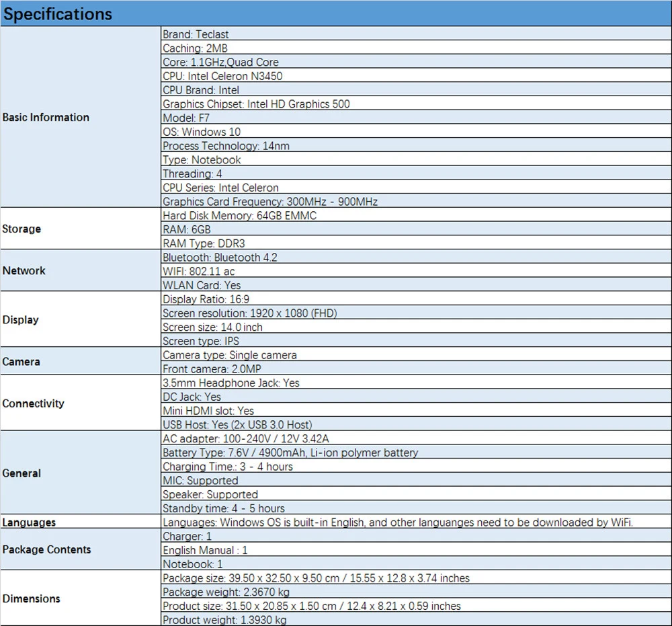Click 'Process Technology: 14nm' row
The width and height of the screenshot is (672, 626).
(x=416, y=145)
